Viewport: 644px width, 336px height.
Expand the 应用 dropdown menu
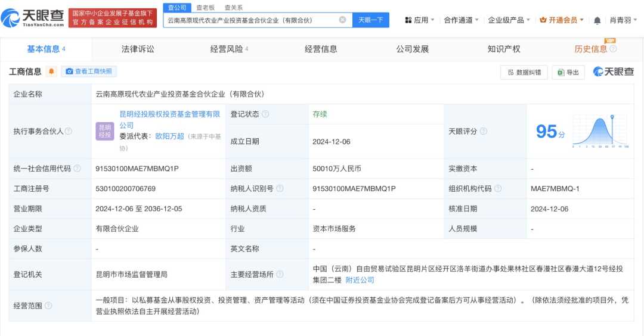pyautogui.click(x=420, y=20)
